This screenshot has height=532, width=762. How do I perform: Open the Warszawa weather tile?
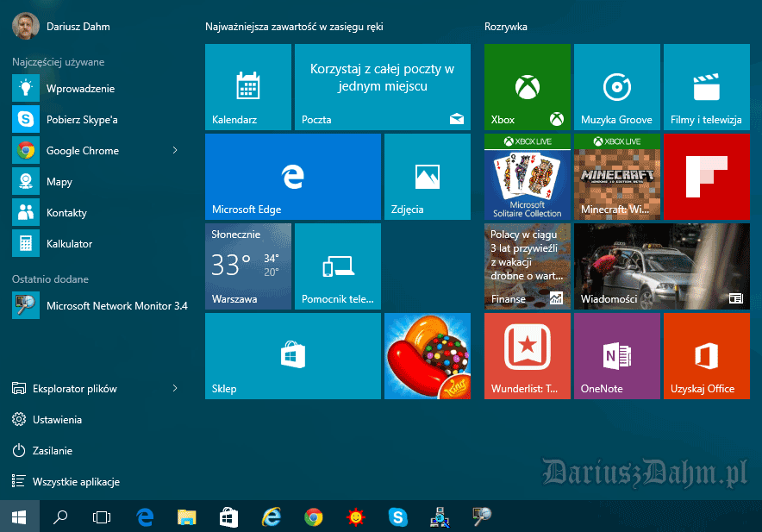[248, 266]
